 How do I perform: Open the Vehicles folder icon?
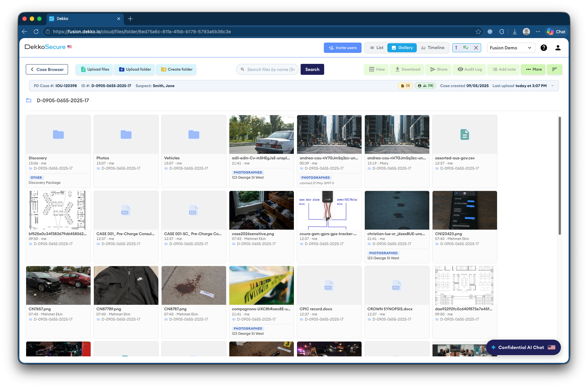pyautogui.click(x=194, y=134)
